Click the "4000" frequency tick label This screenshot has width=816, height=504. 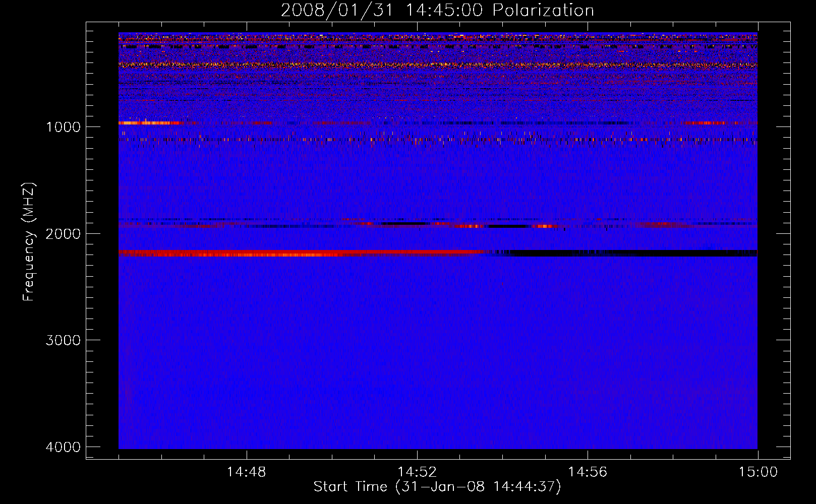point(63,447)
